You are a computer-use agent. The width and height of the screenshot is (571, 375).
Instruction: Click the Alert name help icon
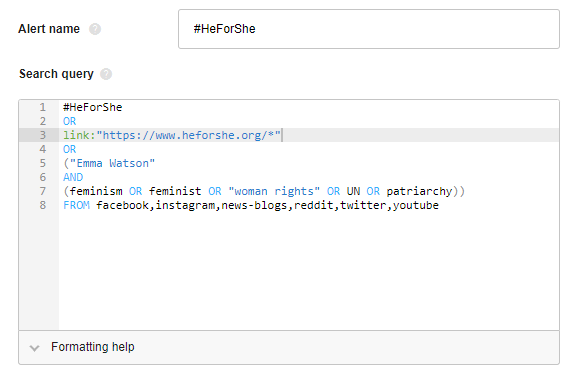coord(95,29)
